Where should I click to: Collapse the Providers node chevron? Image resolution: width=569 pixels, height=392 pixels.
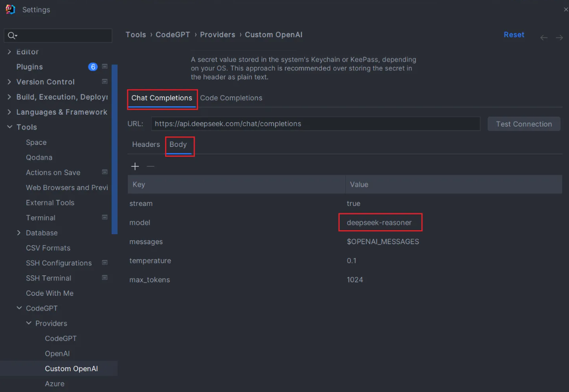click(29, 323)
